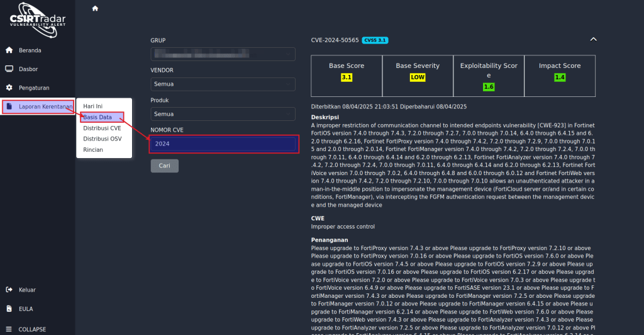Focus the NOMOR CVE input field
The image size is (644, 335).
pos(223,144)
